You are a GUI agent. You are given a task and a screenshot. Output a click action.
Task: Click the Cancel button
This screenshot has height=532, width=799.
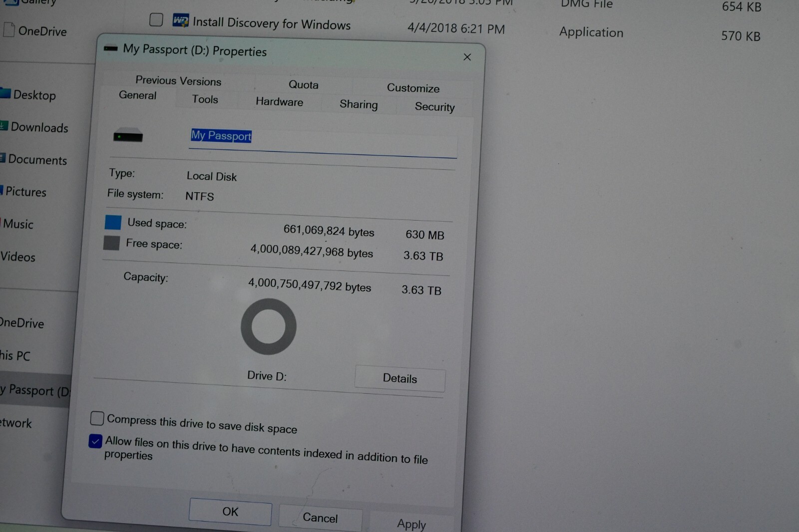(x=320, y=518)
